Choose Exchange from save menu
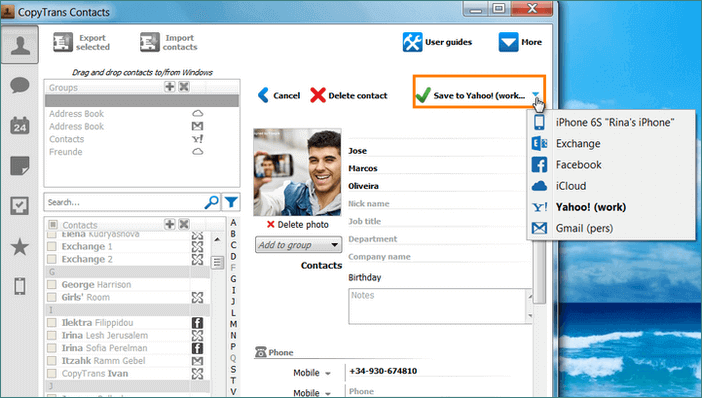This screenshot has height=398, width=702. (612, 143)
